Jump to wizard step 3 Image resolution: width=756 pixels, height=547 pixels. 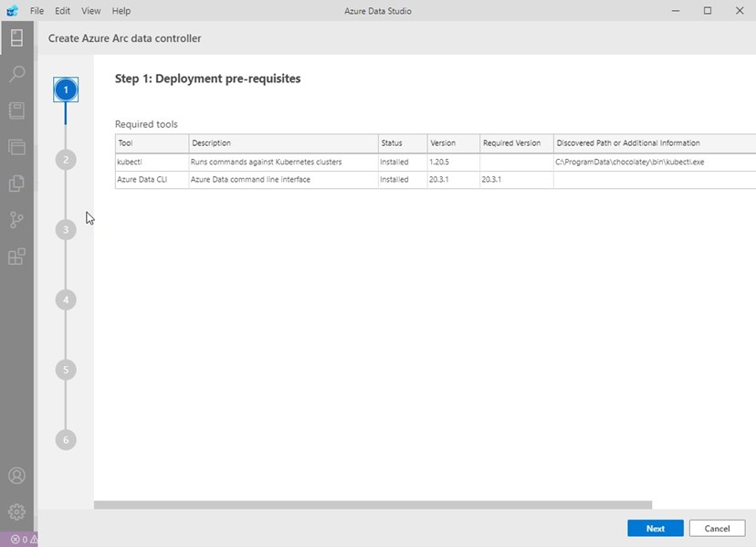pos(66,229)
